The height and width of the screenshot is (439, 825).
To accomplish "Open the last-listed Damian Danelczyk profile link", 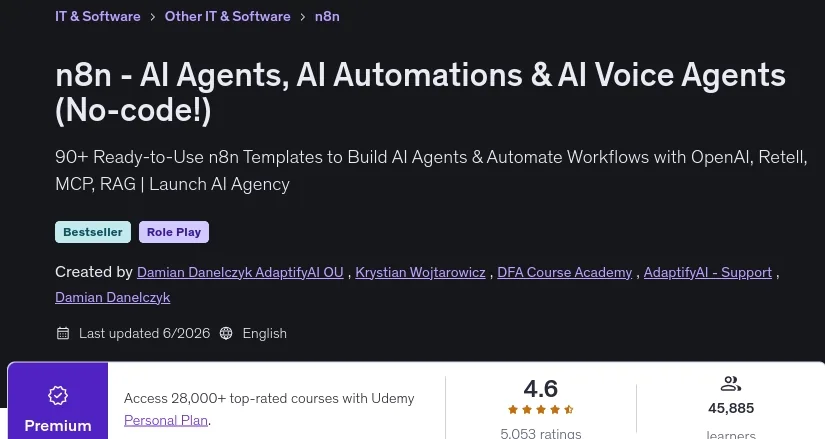I will (113, 297).
